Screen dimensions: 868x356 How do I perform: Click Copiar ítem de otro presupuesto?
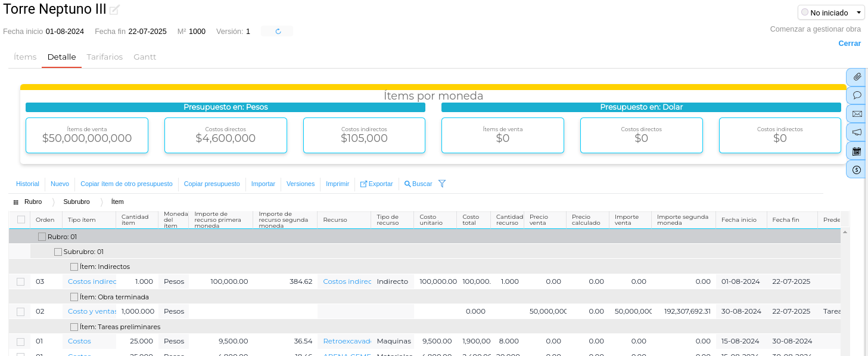pyautogui.click(x=126, y=184)
